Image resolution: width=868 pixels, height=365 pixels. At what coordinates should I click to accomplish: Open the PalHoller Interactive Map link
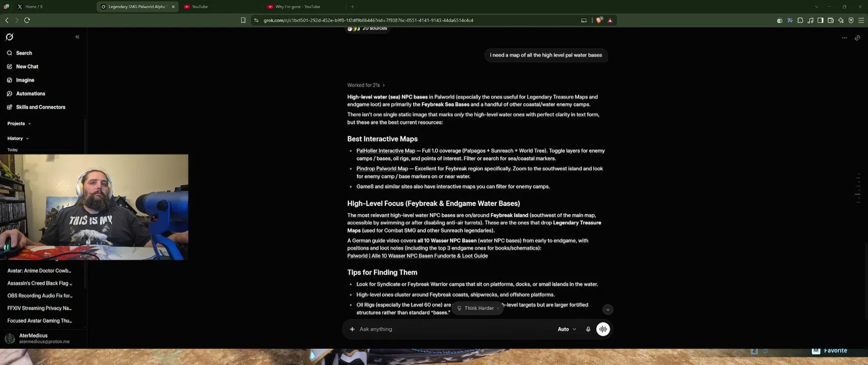click(386, 151)
